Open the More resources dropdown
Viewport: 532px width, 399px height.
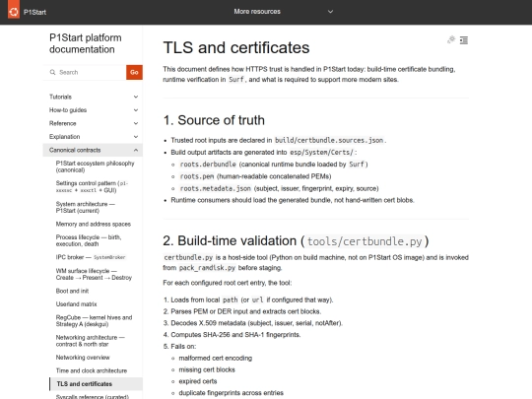(x=283, y=12)
